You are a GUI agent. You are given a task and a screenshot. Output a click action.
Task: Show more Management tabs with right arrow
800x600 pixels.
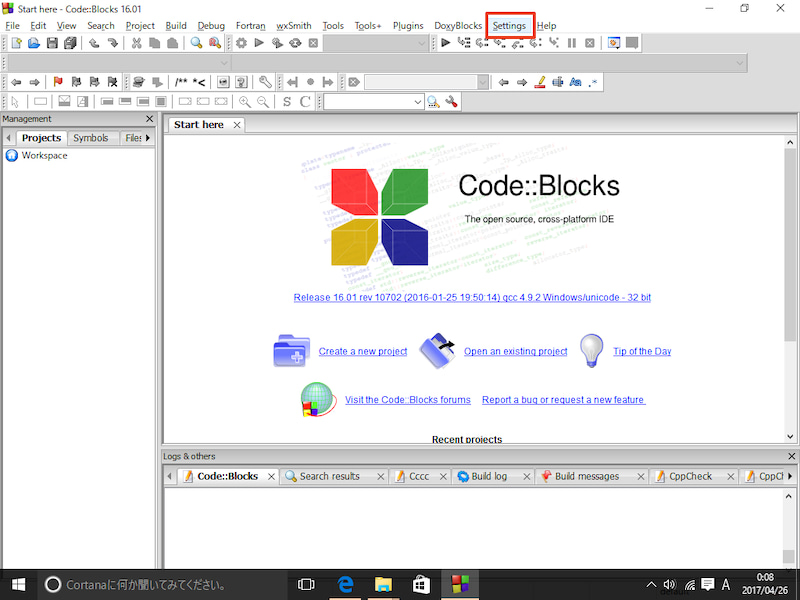[148, 138]
